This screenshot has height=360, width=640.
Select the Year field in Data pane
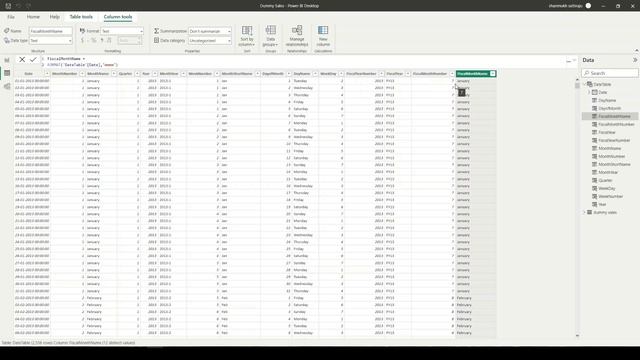(602, 204)
